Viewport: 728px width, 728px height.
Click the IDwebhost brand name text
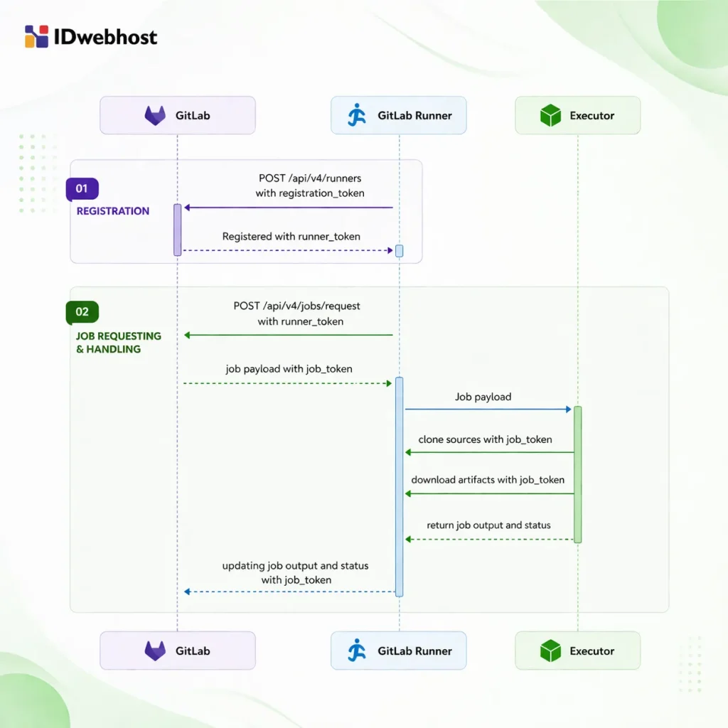pos(105,37)
